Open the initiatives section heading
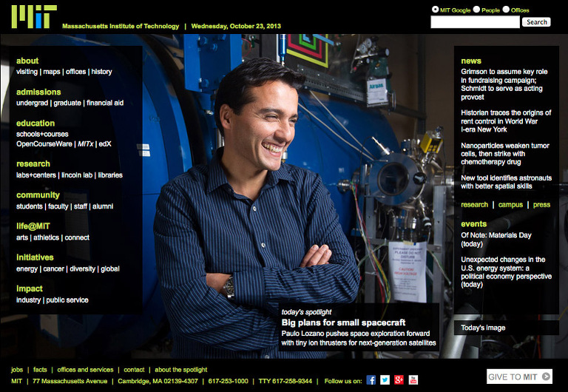The image size is (568, 392). point(35,257)
